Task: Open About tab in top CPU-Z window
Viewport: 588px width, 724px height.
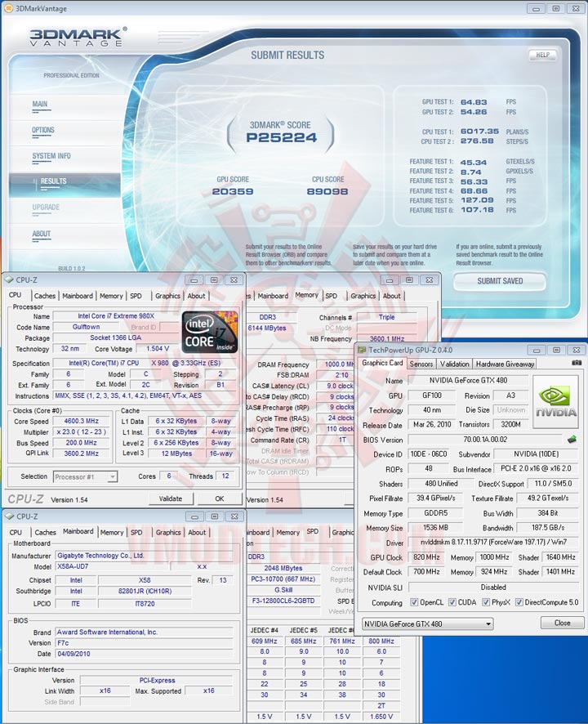Action: click(196, 296)
